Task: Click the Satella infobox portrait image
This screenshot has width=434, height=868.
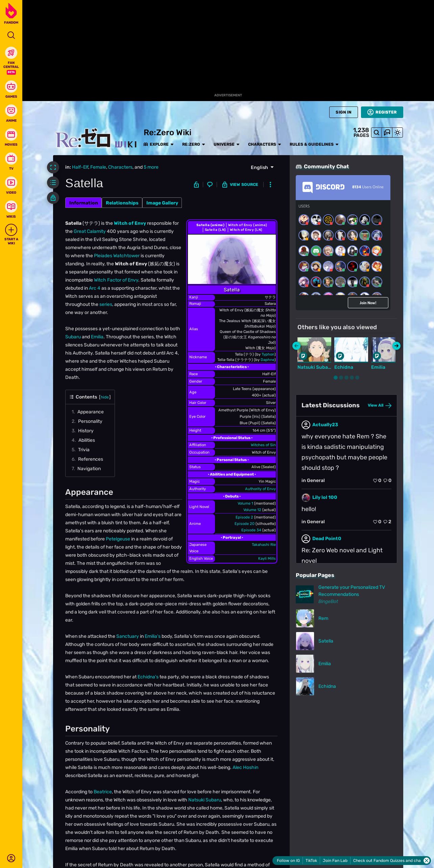Action: click(232, 259)
